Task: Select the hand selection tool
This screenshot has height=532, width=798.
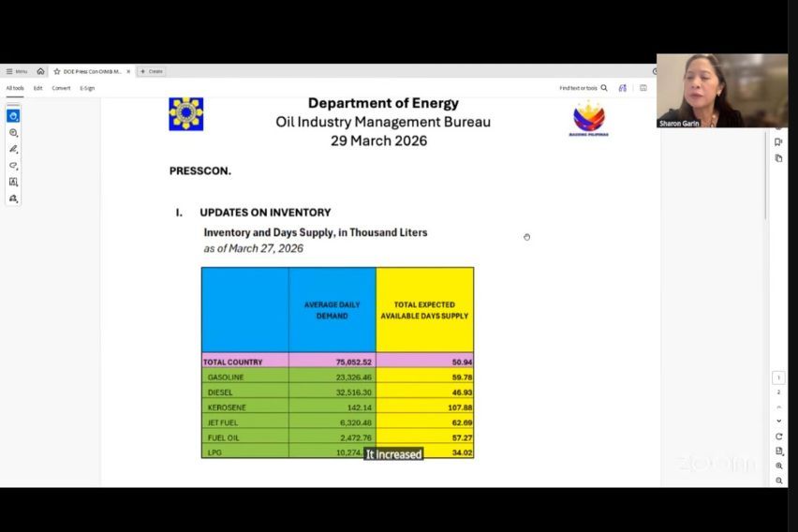Action: 13,116
